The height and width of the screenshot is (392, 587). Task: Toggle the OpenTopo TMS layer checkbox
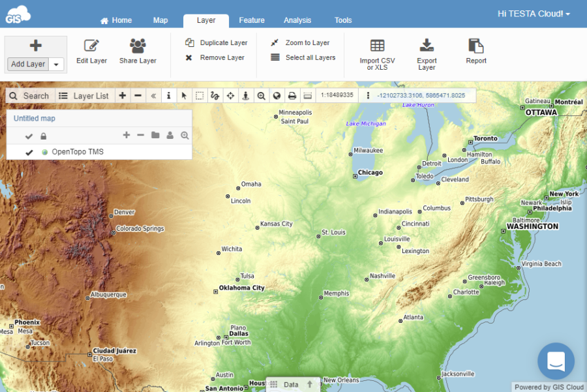coord(29,151)
